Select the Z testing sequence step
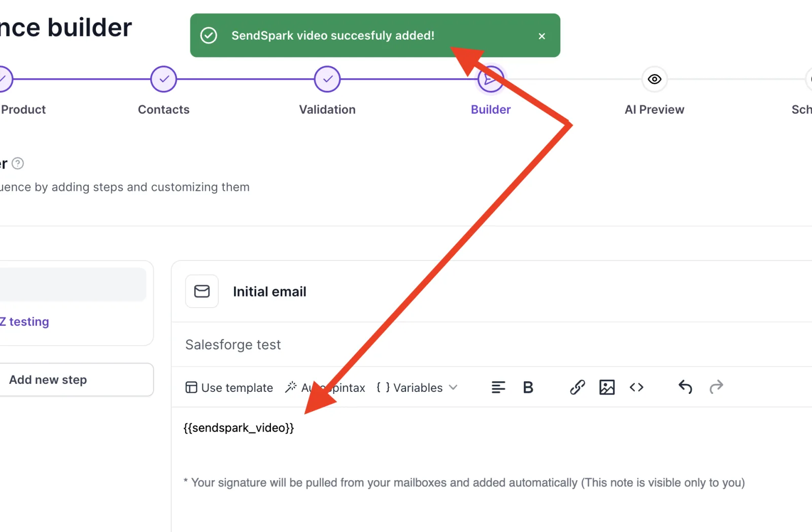The width and height of the screenshot is (812, 532). (x=25, y=322)
